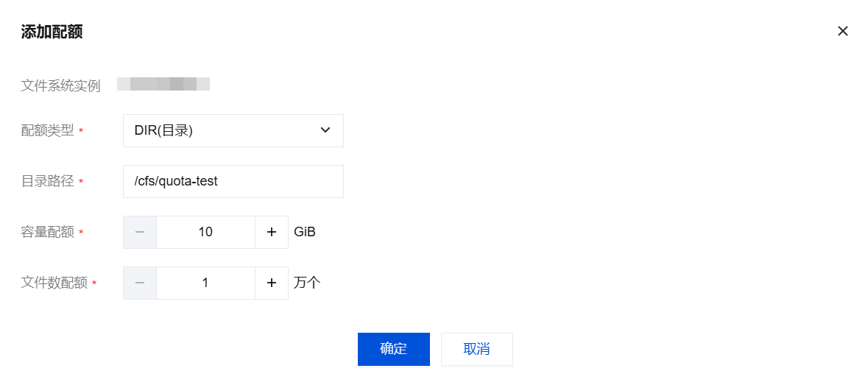Screen dimensions: 868x385
Task: Click the blurred file system instance name
Action: click(x=163, y=84)
